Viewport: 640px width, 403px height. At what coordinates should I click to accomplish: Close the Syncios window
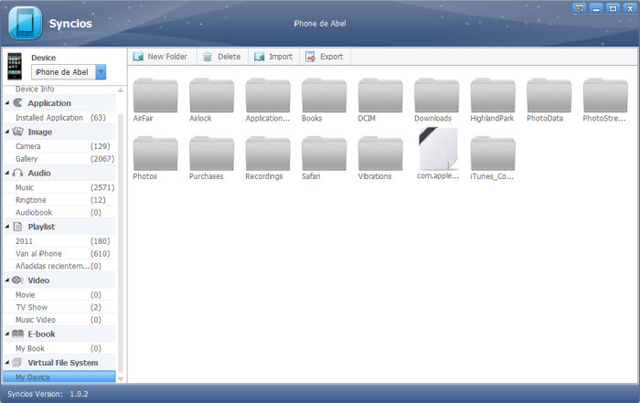(x=630, y=8)
